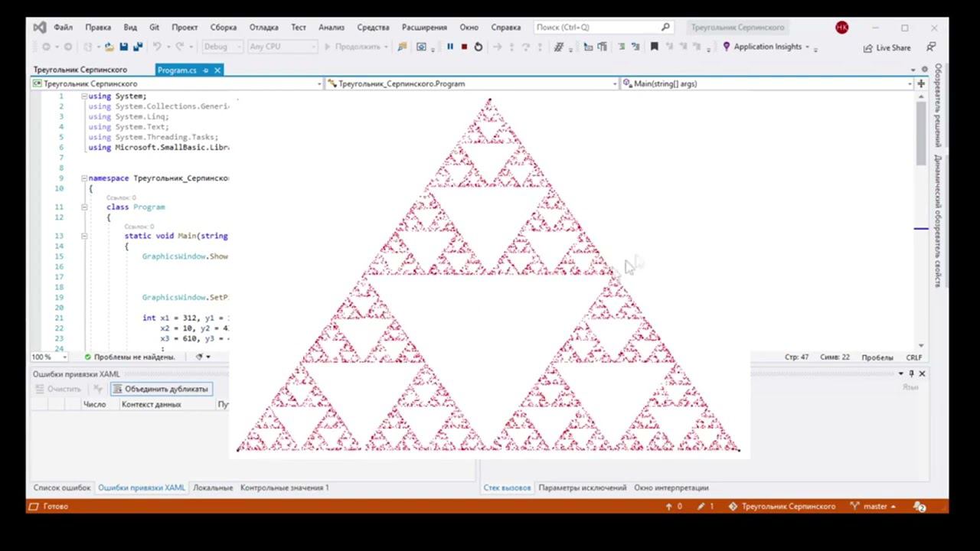Image resolution: width=980 pixels, height=551 pixels.
Task: Click the redo arrow icon
Action: coord(181,47)
